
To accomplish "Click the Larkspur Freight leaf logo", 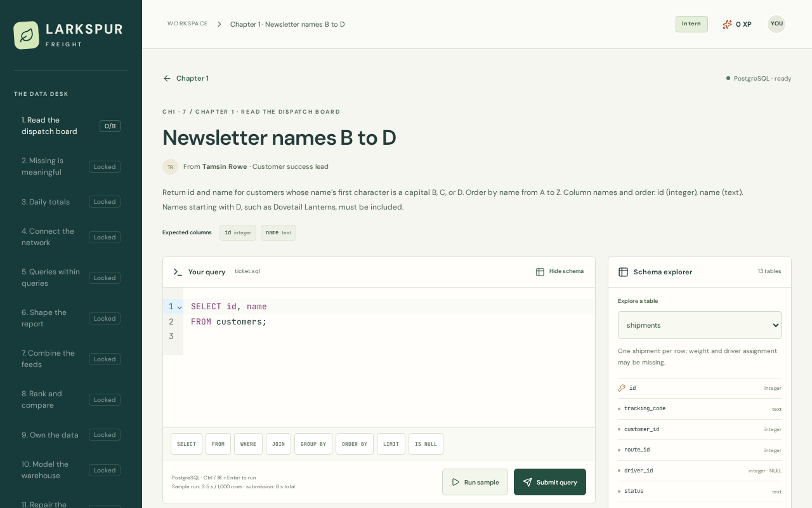I will tap(26, 35).
